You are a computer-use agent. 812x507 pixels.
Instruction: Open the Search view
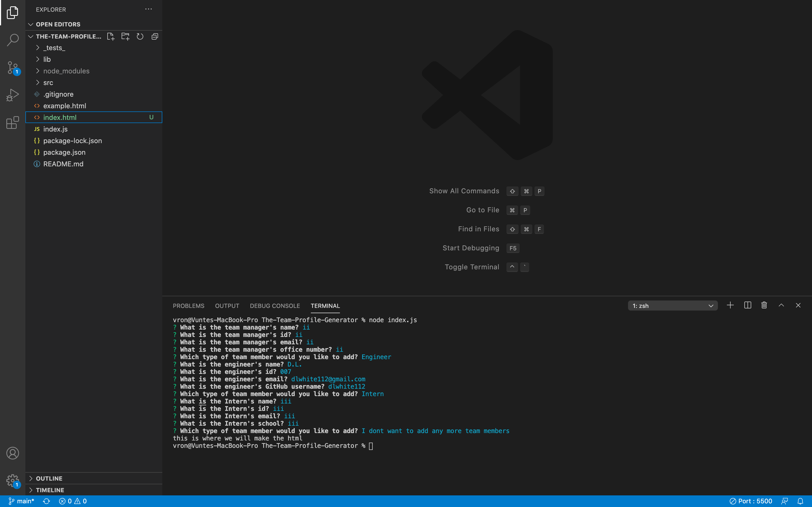click(12, 40)
